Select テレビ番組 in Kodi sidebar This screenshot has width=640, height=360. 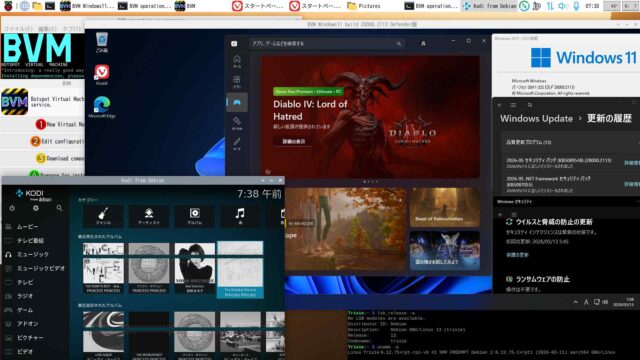[x=30, y=240]
